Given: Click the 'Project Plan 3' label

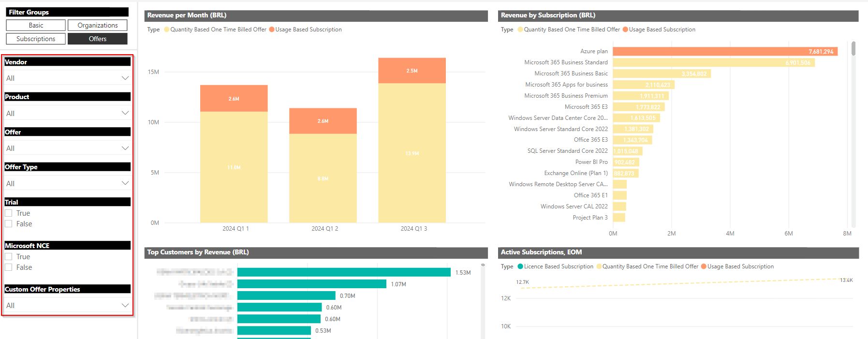Looking at the screenshot, I should pos(590,218).
